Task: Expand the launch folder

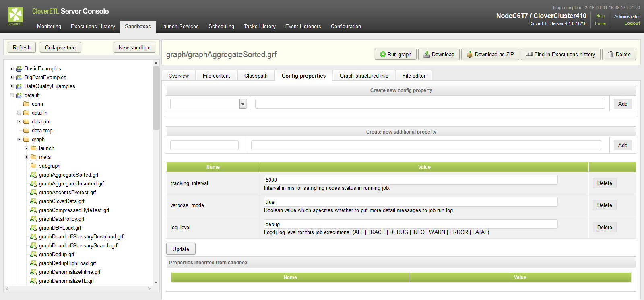Action: [26, 148]
